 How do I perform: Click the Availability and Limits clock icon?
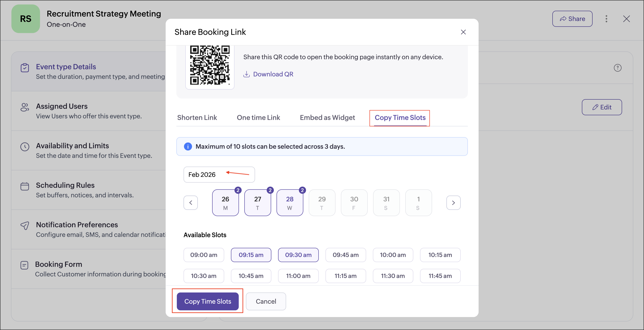[25, 147]
